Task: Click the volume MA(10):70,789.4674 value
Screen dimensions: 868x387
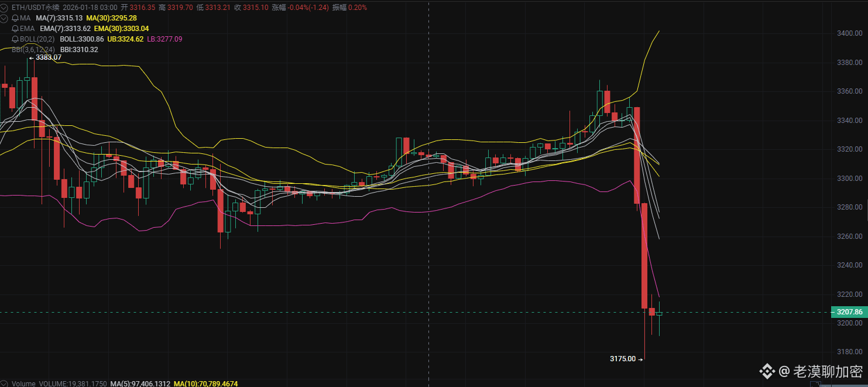Action: click(x=205, y=383)
